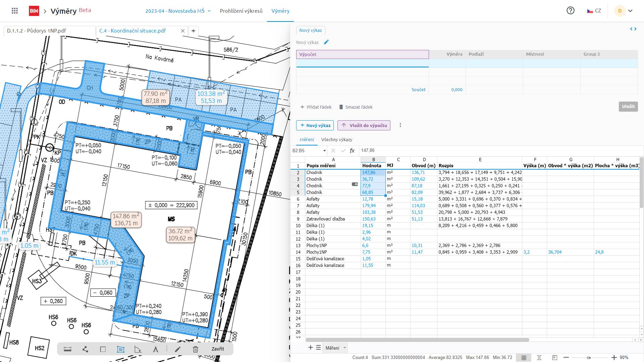Select the angle measurement tool
Image resolution: width=644 pixels, height=362 pixels.
tap(138, 349)
